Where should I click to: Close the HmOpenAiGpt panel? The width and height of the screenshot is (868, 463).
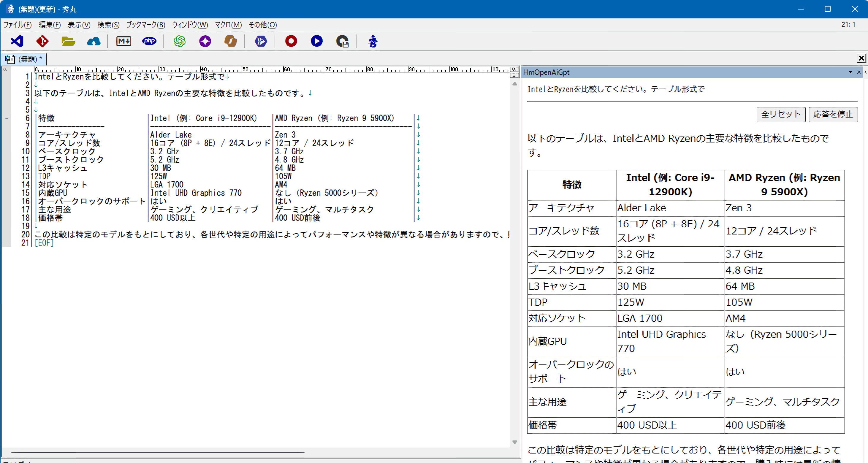(x=859, y=72)
